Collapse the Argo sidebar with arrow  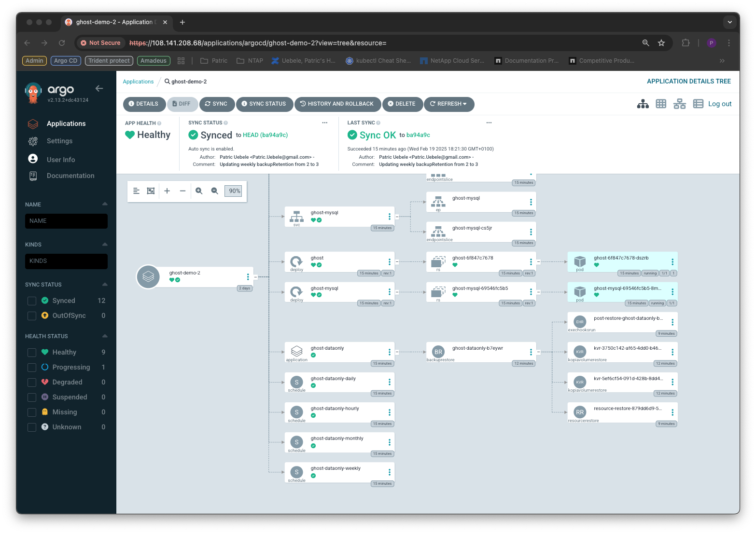[99, 88]
